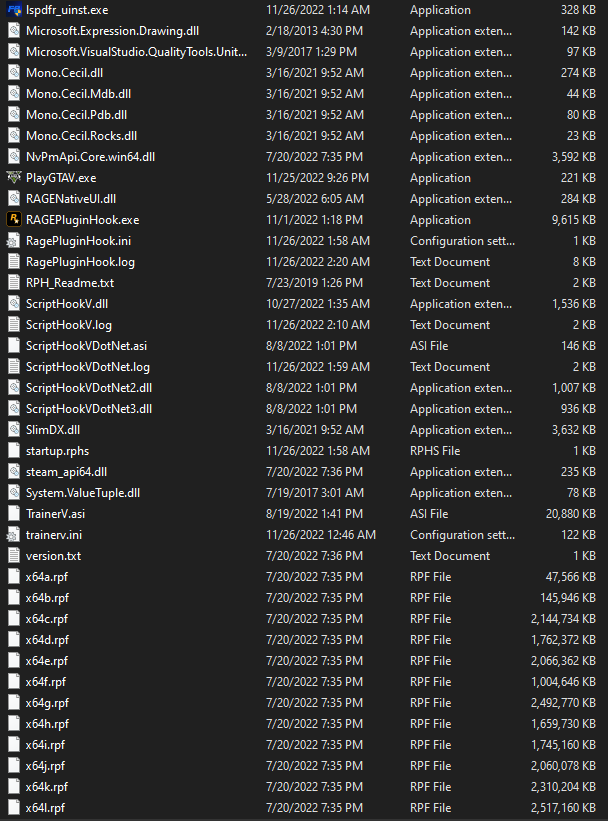Click the date 11/26/2022 12:46 AM
This screenshot has width=608, height=821.
[x=321, y=535]
